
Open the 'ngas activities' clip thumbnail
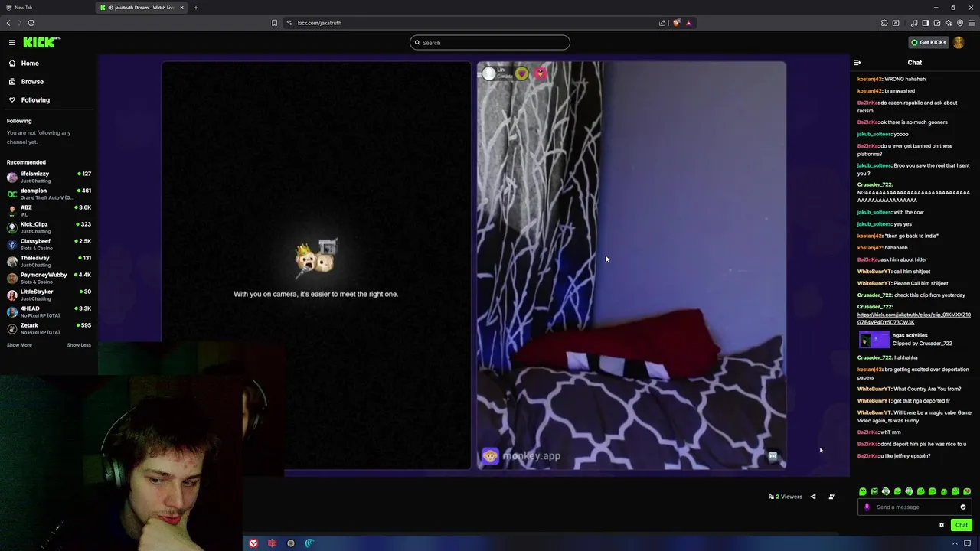[874, 339]
